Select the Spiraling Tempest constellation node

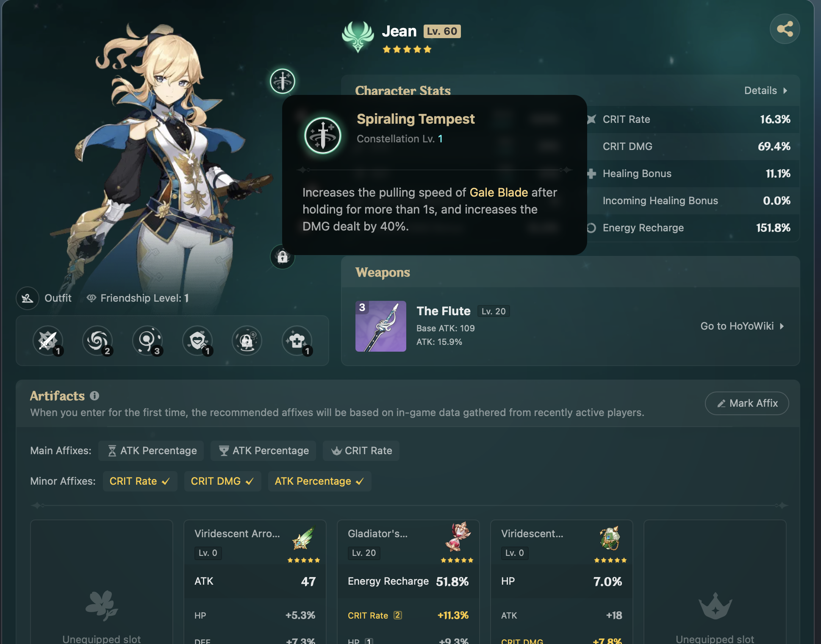pyautogui.click(x=283, y=81)
